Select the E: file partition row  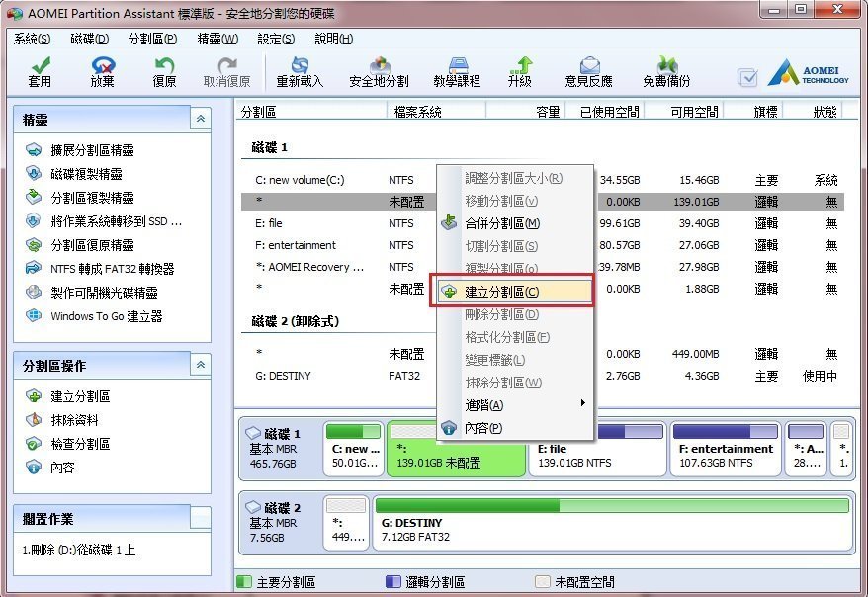tap(543, 223)
